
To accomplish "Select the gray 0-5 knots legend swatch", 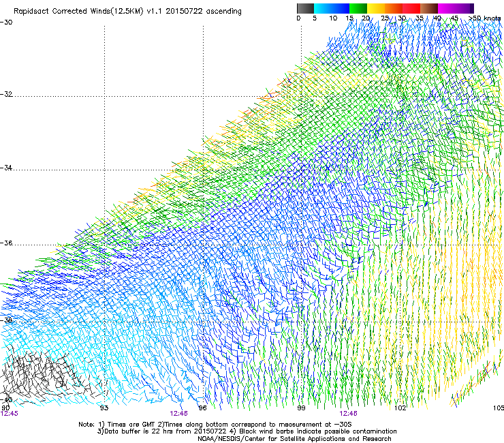I will pyautogui.click(x=305, y=8).
